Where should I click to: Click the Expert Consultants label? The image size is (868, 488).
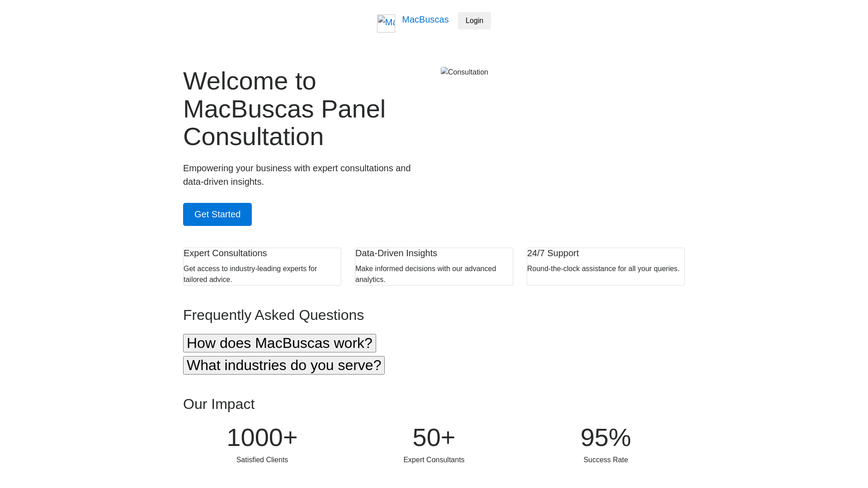(x=434, y=460)
